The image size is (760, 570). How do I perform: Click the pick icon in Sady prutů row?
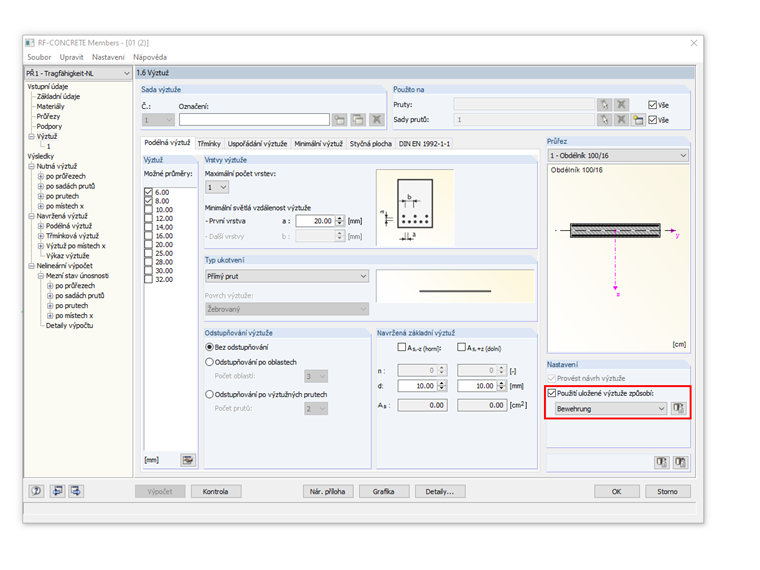[x=604, y=120]
